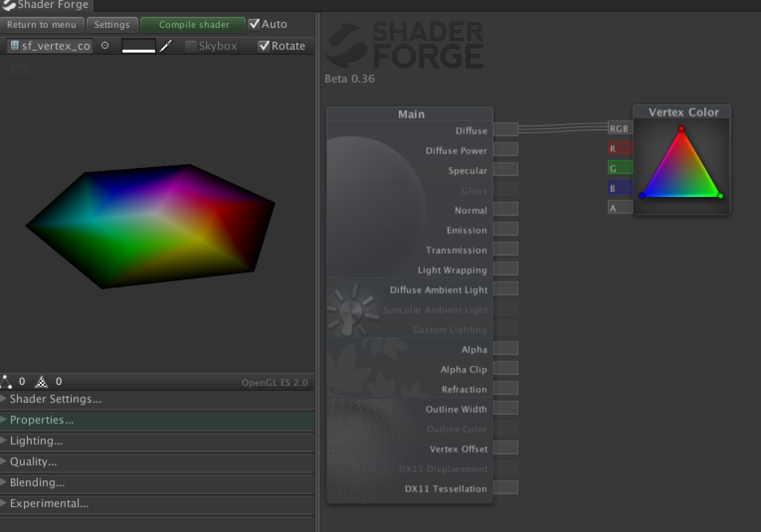
Task: Click the green G output connector
Action: pos(620,168)
